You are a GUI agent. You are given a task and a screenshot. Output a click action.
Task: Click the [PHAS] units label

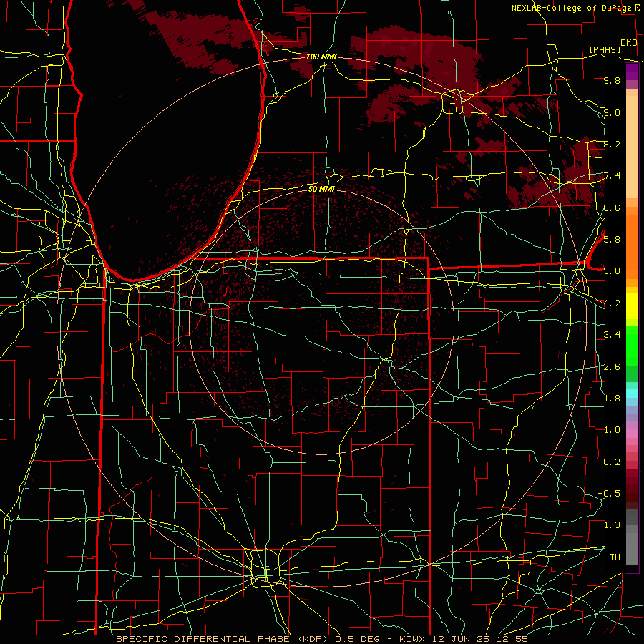605,49
